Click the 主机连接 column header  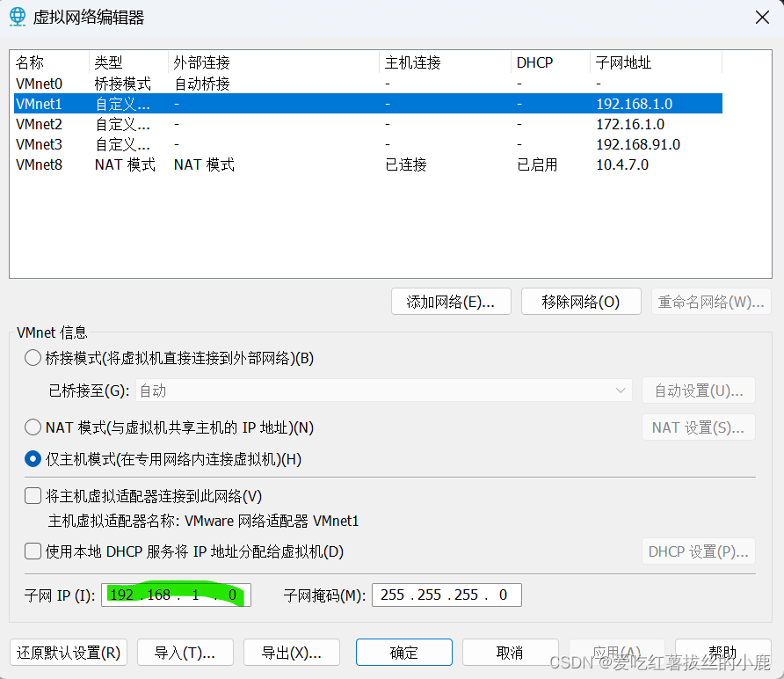coord(446,62)
